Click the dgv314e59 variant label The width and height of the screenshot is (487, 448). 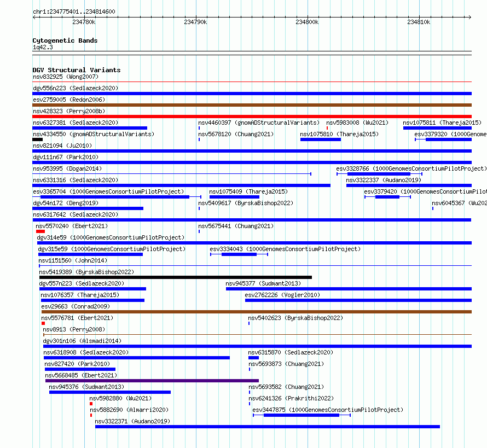point(111,237)
